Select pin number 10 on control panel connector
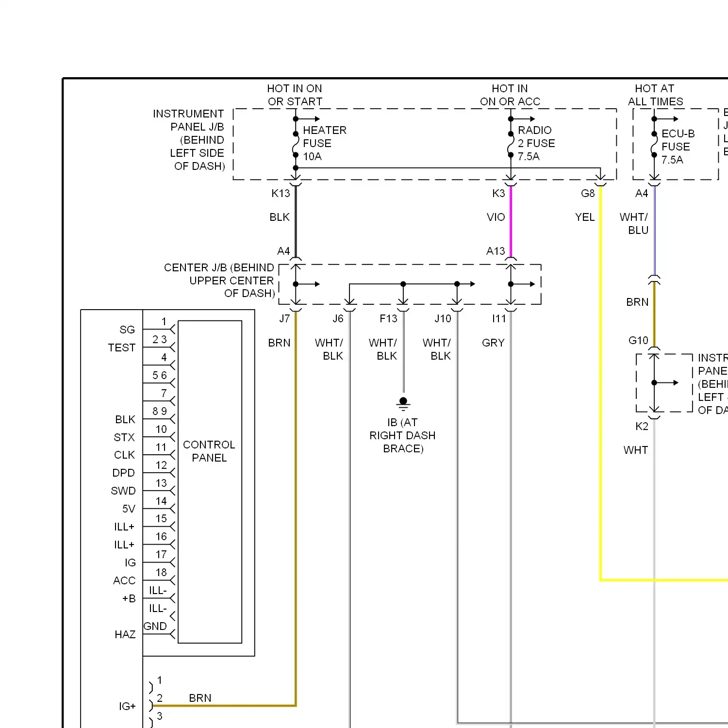 click(161, 429)
